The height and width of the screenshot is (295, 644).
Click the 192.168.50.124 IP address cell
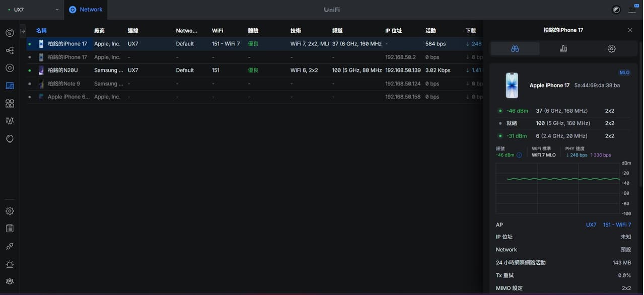[x=403, y=84]
